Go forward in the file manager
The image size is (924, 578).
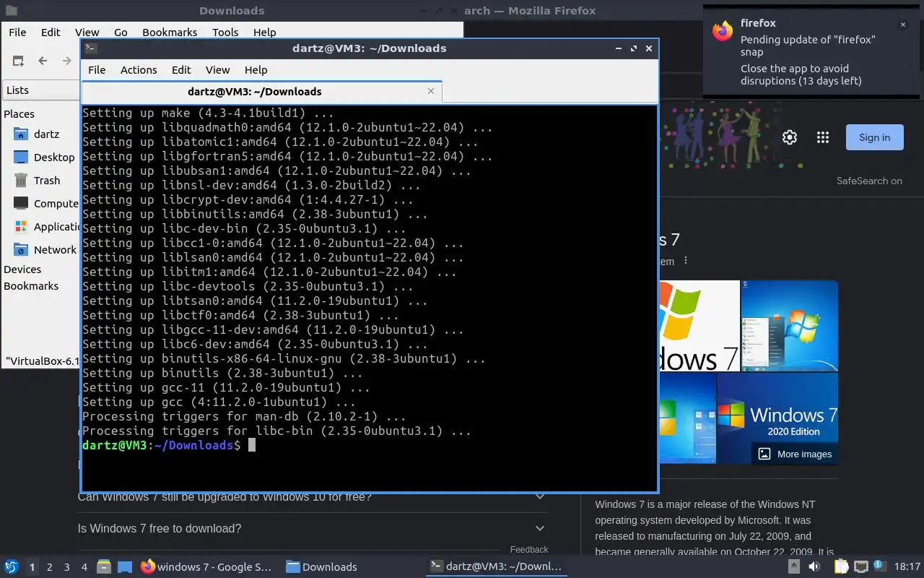(67, 61)
